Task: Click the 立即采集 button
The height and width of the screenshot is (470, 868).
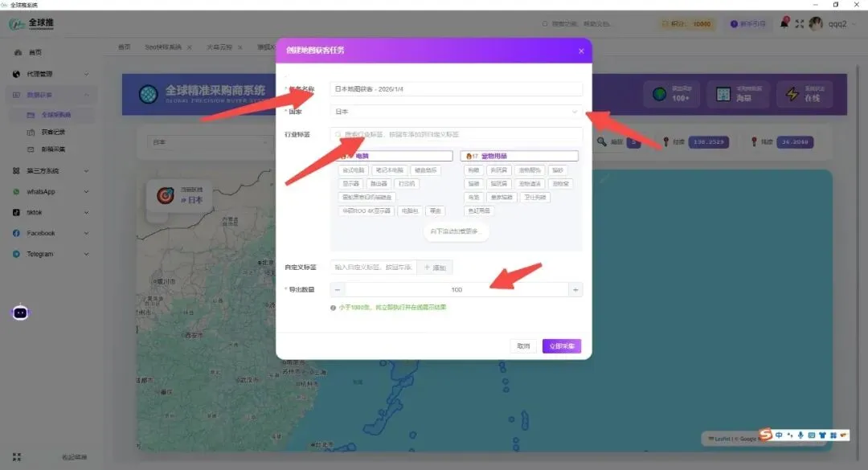Action: click(561, 346)
